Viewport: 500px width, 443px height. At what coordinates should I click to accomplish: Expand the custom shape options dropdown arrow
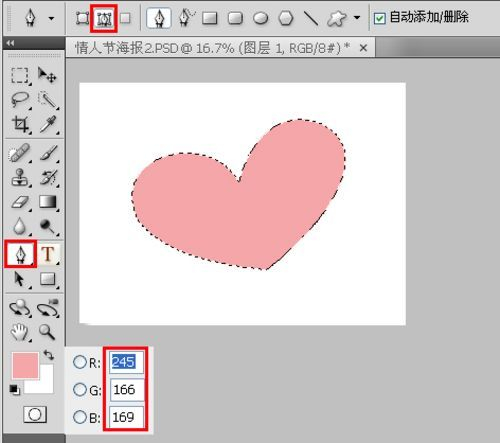(x=357, y=17)
